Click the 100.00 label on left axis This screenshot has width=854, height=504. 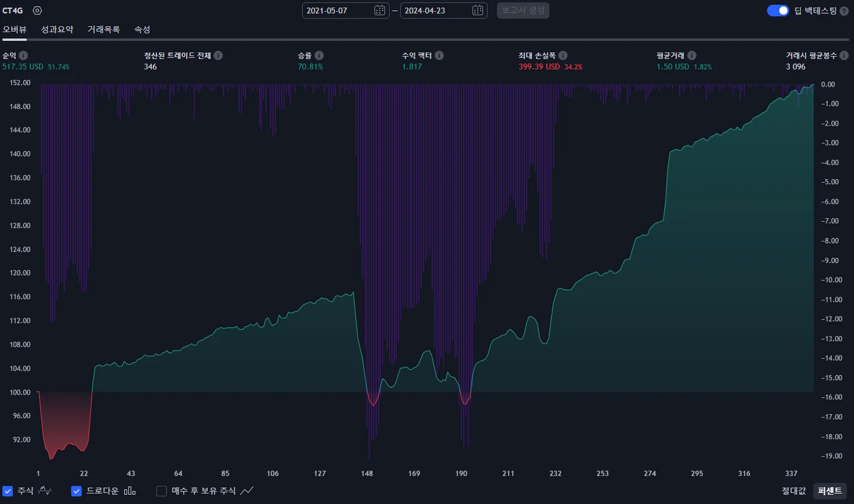pyautogui.click(x=20, y=392)
